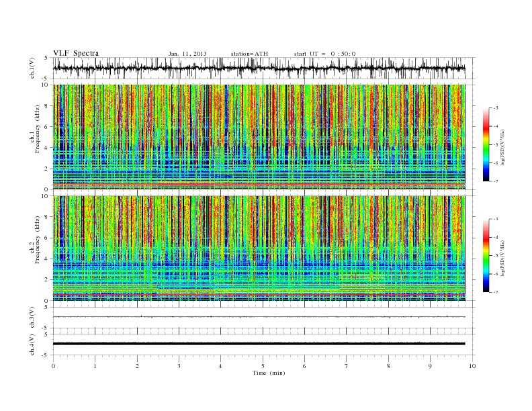Click the "-4" label on lower colorbar
The width and height of the screenshot is (532, 411).
coord(496,237)
